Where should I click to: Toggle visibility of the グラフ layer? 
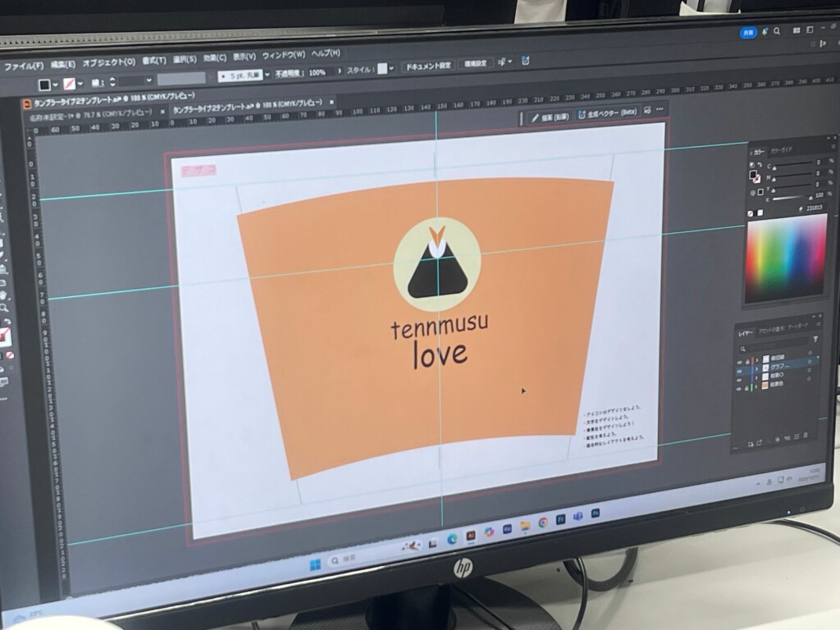(739, 371)
